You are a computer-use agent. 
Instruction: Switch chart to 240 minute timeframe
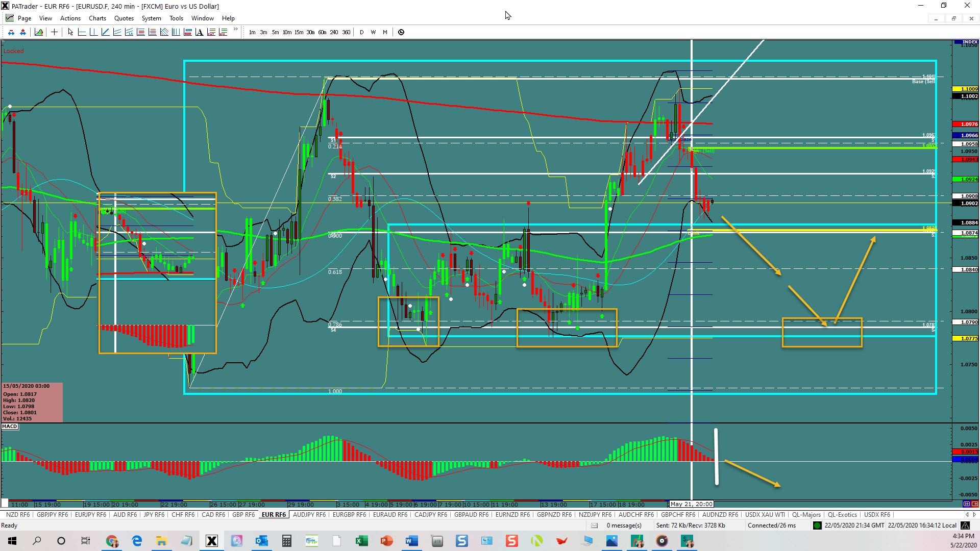334,32
